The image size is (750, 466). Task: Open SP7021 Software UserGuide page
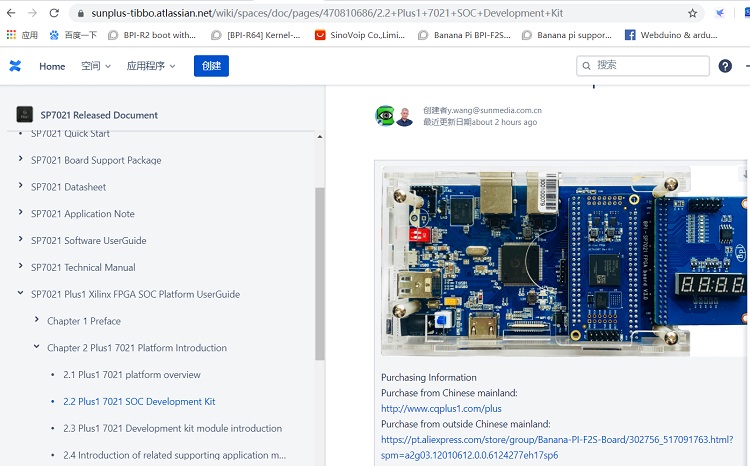click(x=88, y=241)
